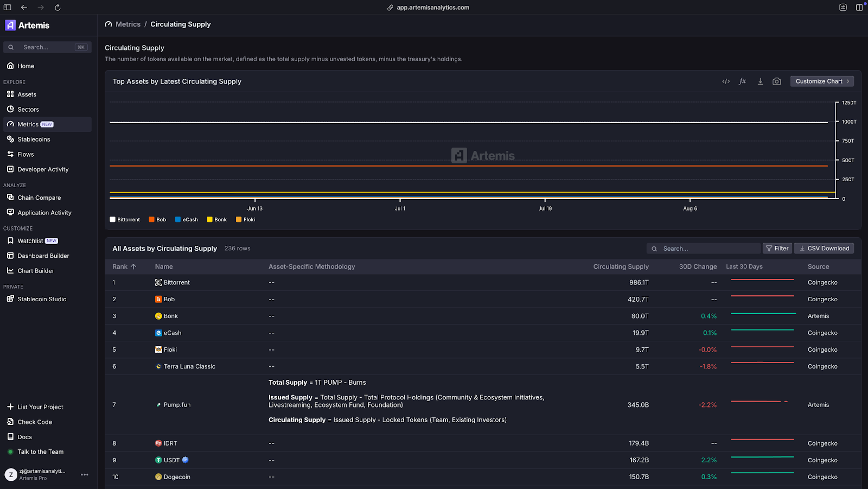The height and width of the screenshot is (489, 868).
Task: Toggle the Floki series in chart legend
Action: tap(246, 220)
